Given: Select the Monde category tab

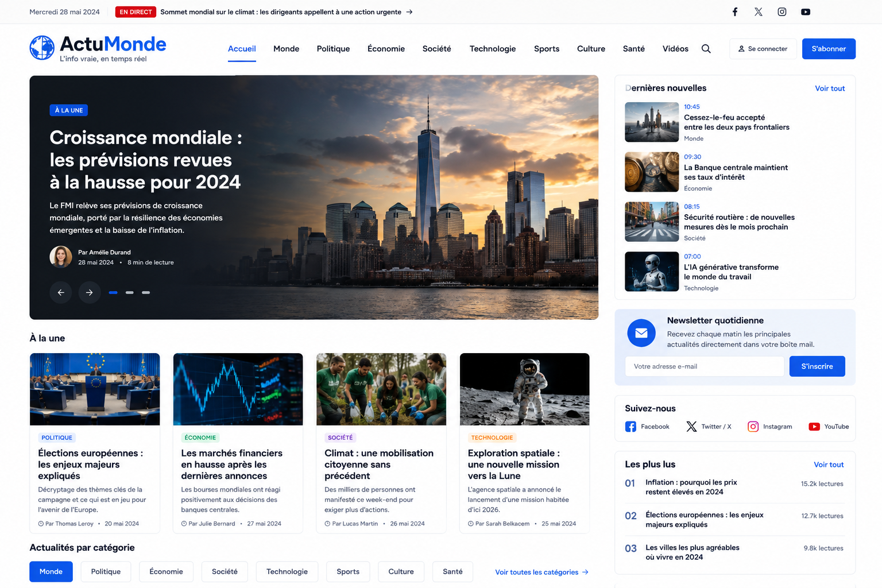Looking at the screenshot, I should click(x=51, y=572).
